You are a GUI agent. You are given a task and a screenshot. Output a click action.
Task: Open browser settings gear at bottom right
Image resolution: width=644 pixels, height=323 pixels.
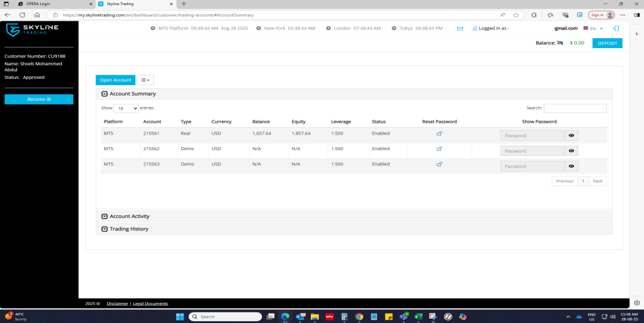pyautogui.click(x=636, y=303)
